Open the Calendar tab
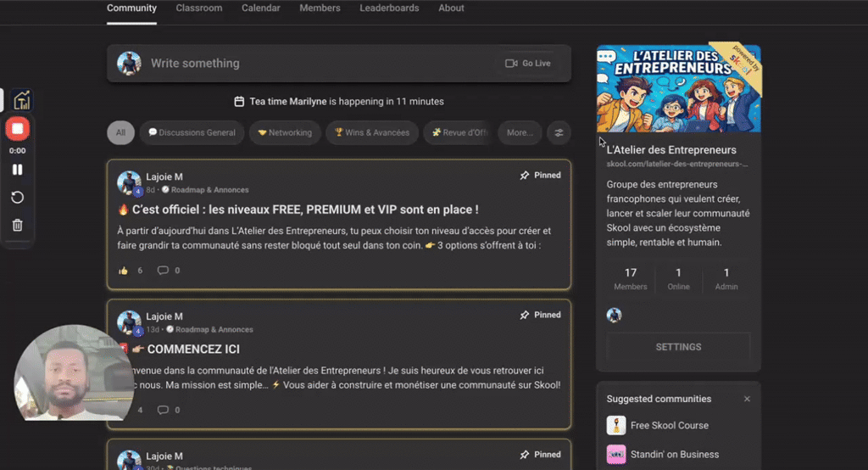Image resolution: width=868 pixels, height=470 pixels. (x=261, y=8)
